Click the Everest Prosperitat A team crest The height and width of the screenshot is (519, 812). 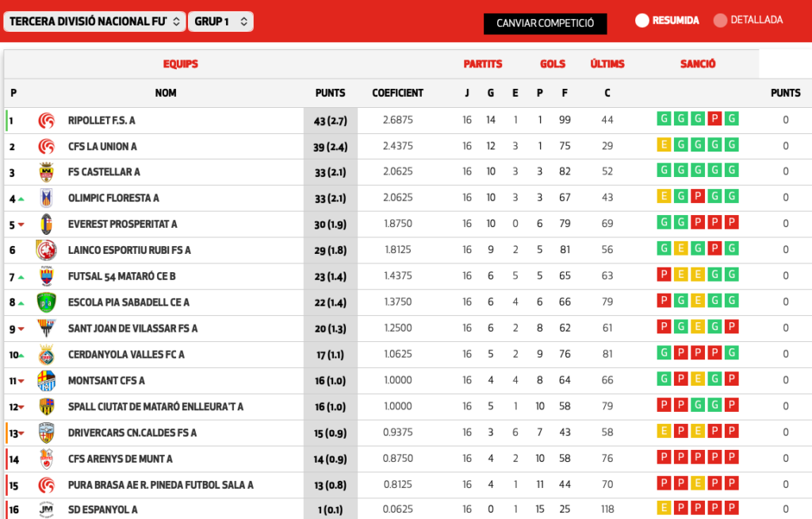point(46,224)
